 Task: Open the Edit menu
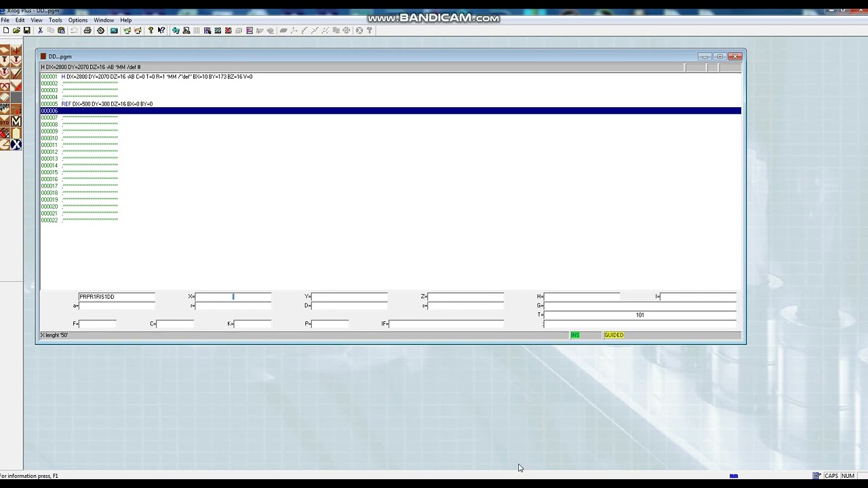click(x=20, y=20)
